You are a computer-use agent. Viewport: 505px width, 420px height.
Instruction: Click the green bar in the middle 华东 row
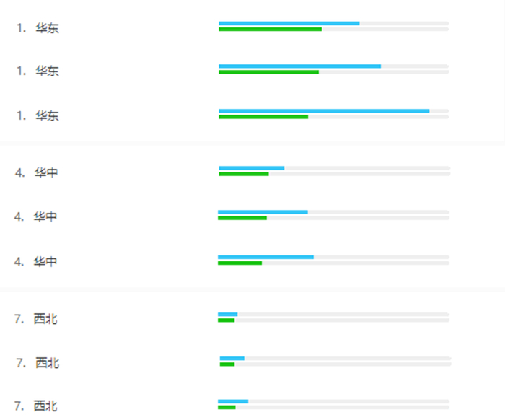(268, 72)
